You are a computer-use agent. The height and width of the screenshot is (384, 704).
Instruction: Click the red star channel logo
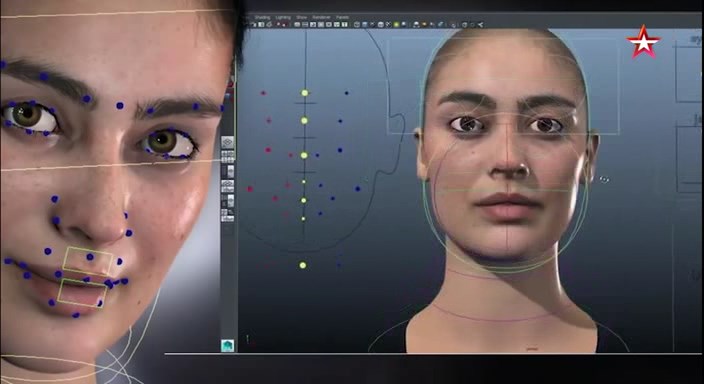tap(644, 42)
